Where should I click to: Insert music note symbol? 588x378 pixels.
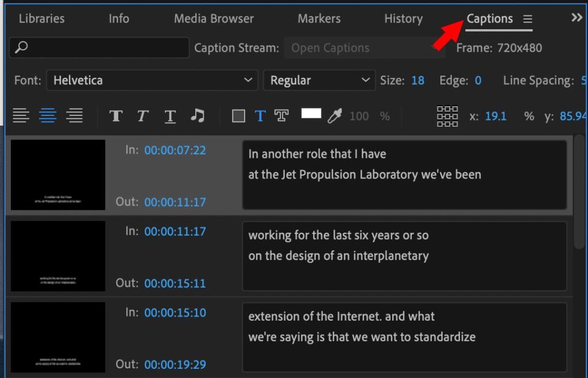point(198,115)
